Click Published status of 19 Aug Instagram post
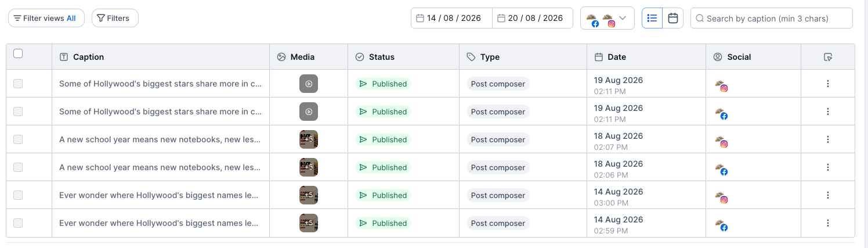 tap(383, 84)
